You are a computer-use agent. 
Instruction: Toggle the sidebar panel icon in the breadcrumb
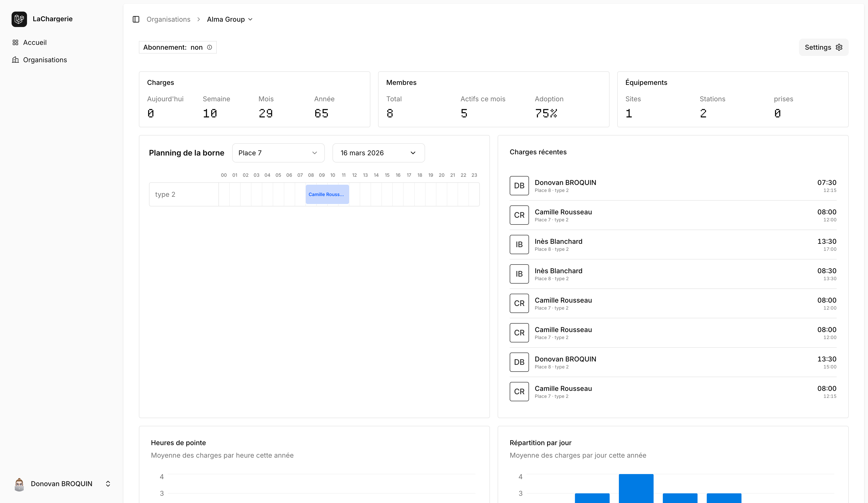click(x=136, y=19)
